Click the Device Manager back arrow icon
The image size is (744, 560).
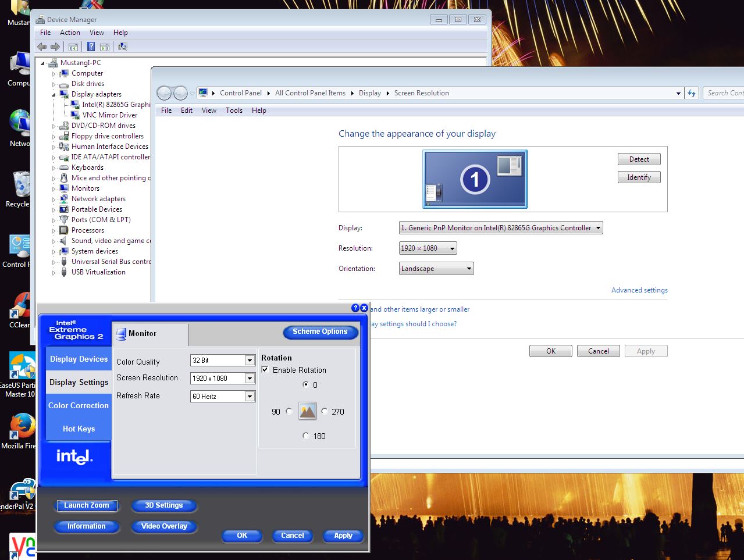point(42,47)
